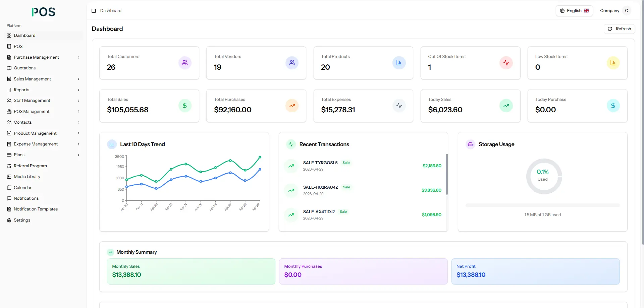644x308 pixels.
Task: Expand Reports submenu chevron
Action: 79,90
